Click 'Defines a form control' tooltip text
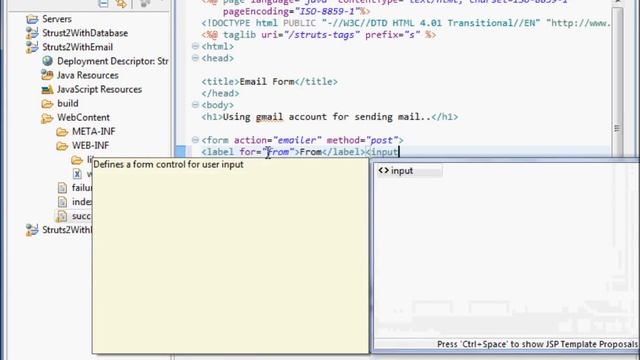This screenshot has width=640, height=360. click(168, 164)
